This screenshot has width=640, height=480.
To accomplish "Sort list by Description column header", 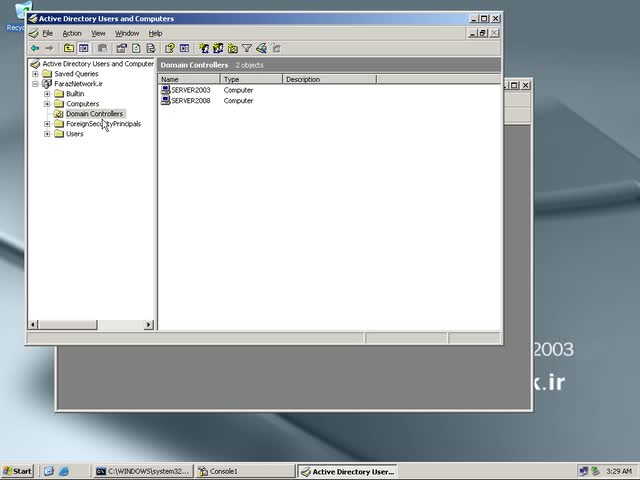I will click(x=329, y=79).
